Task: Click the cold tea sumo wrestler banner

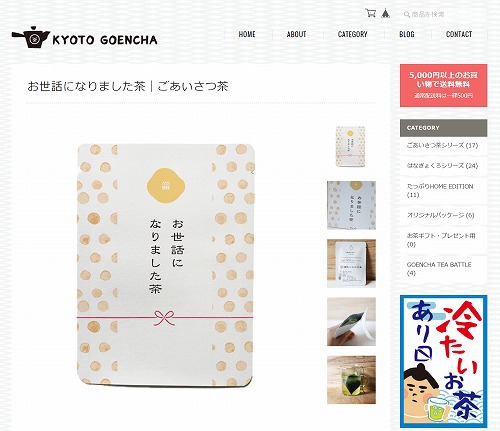Action: click(x=443, y=362)
